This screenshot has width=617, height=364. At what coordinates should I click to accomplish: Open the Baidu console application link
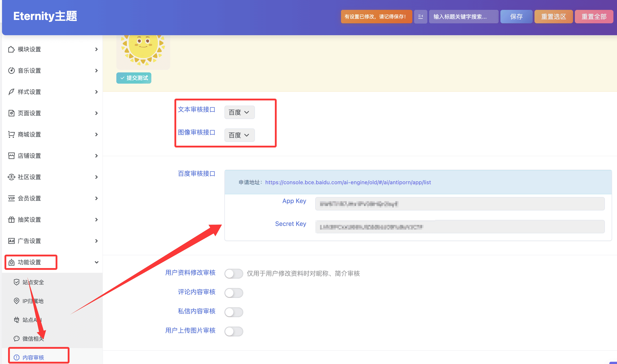[348, 182]
